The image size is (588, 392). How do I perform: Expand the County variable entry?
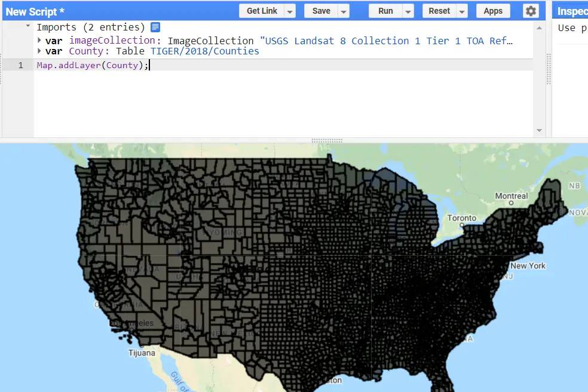tap(39, 51)
